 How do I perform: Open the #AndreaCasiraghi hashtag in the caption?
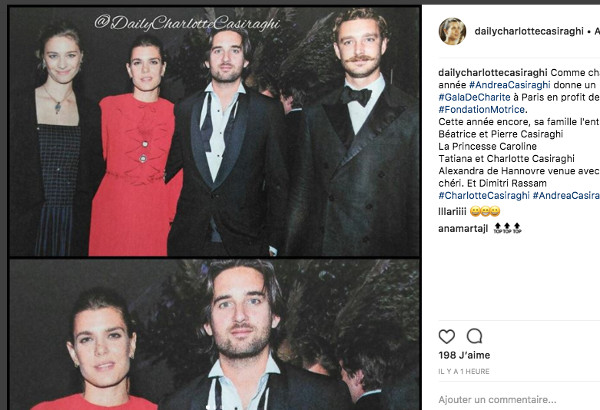click(x=509, y=85)
